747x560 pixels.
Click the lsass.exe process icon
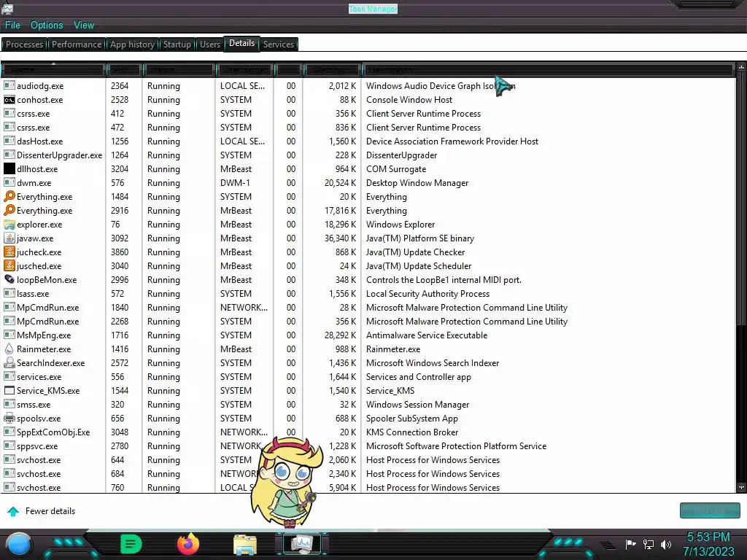9,293
